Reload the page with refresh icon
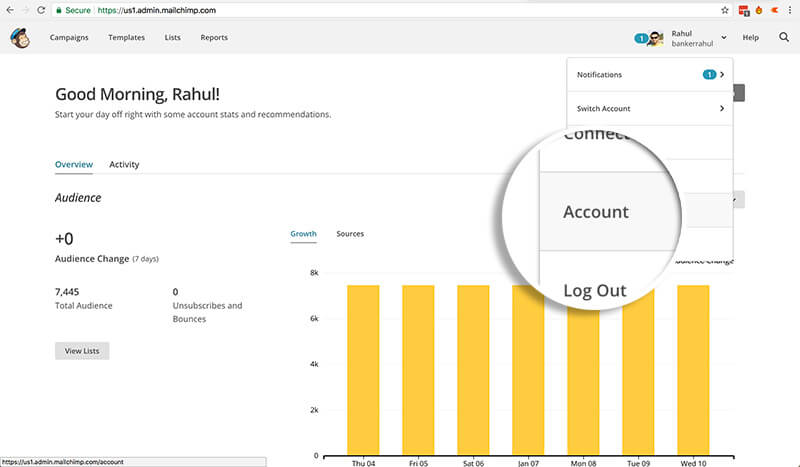The height and width of the screenshot is (467, 800). [x=41, y=10]
